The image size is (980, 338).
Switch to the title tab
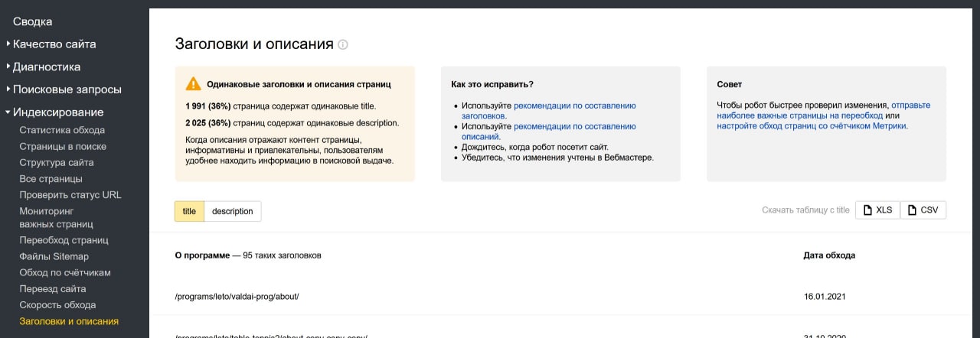[x=189, y=211]
